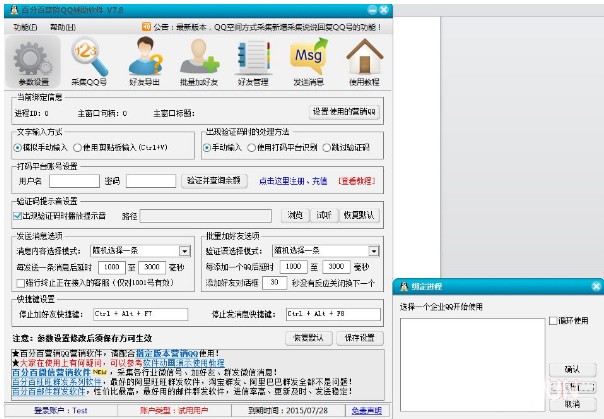Click the penguin icon in 绑定进程 dialog
The image size is (604, 419).
point(404,286)
